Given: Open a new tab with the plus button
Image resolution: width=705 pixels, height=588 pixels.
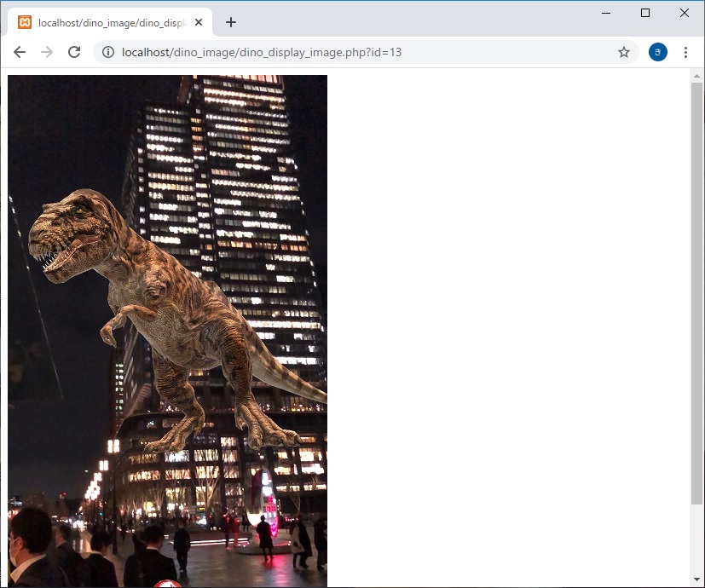Looking at the screenshot, I should [231, 23].
